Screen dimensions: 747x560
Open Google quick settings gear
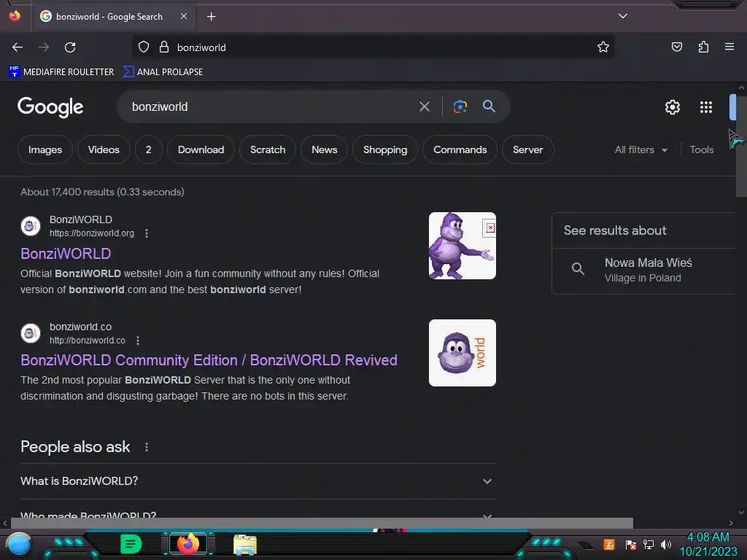tap(672, 107)
